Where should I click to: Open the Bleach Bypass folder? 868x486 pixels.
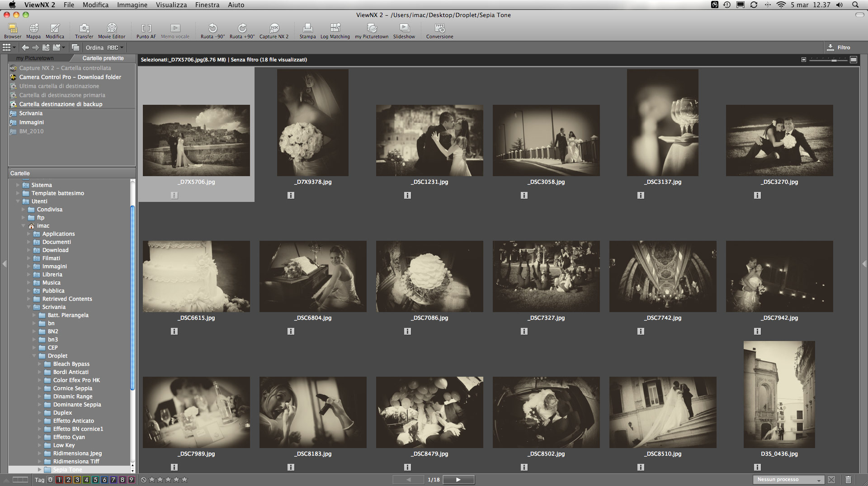click(71, 364)
